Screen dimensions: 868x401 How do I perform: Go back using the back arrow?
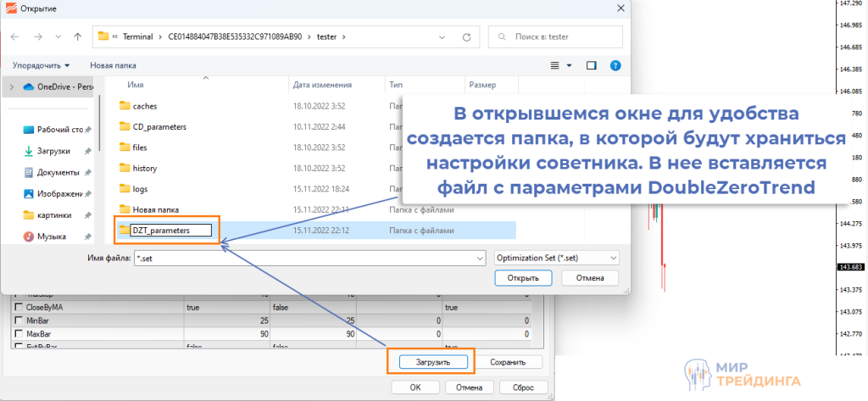15,37
